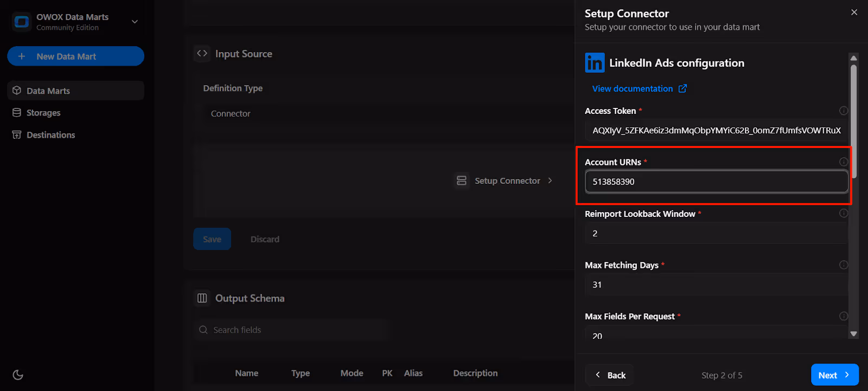
Task: Show info for Access Token
Action: pos(844,111)
